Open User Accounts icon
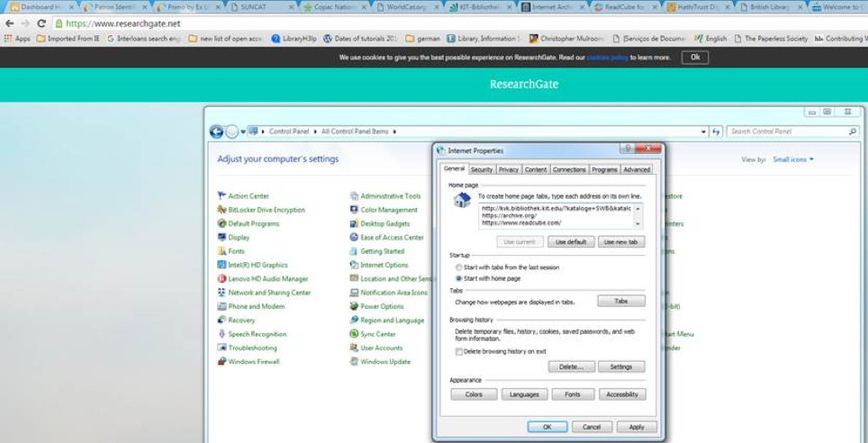 point(354,348)
